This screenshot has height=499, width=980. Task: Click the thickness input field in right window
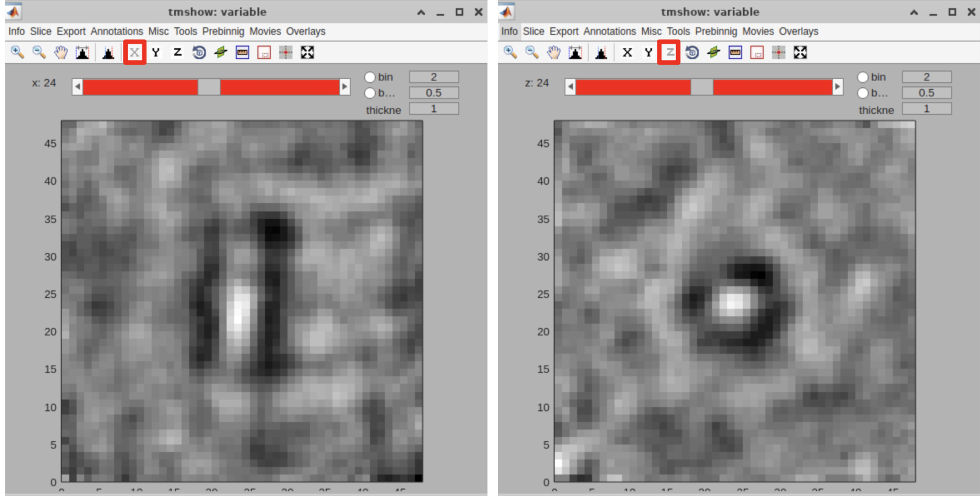[926, 109]
